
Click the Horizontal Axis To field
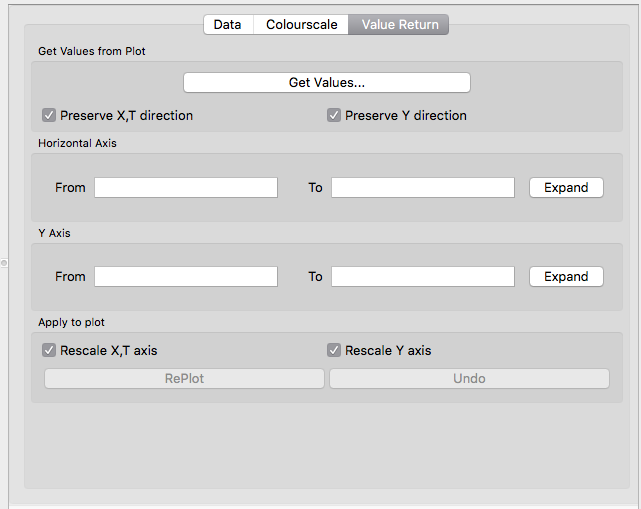click(422, 187)
